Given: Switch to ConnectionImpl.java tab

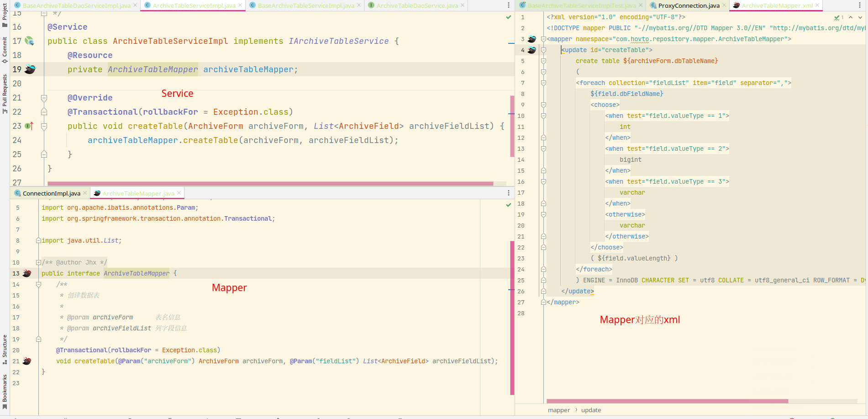Looking at the screenshot, I should (x=51, y=193).
